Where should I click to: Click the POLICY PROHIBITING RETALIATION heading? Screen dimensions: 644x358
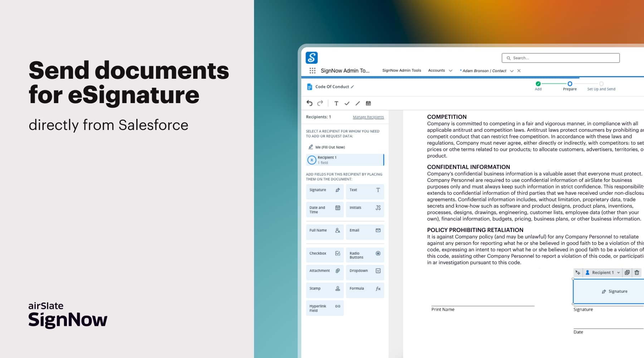tap(475, 230)
